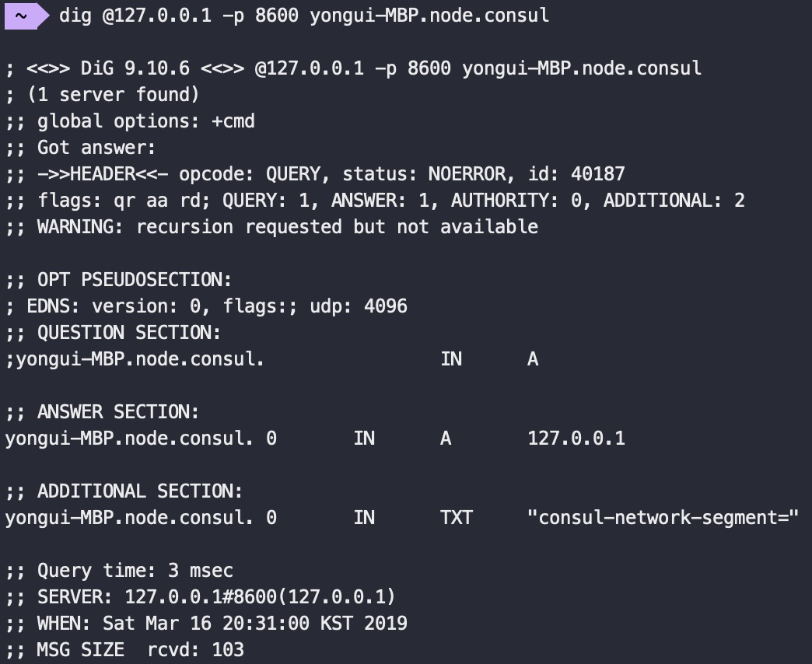Click the TXT record type in additional section
The image size is (812, 664).
pos(457,518)
